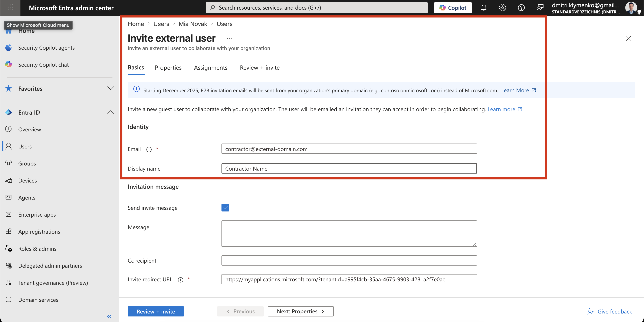Screen dimensions: 644x322
Task: Click the Home breadcrumb link
Action: 136,24
